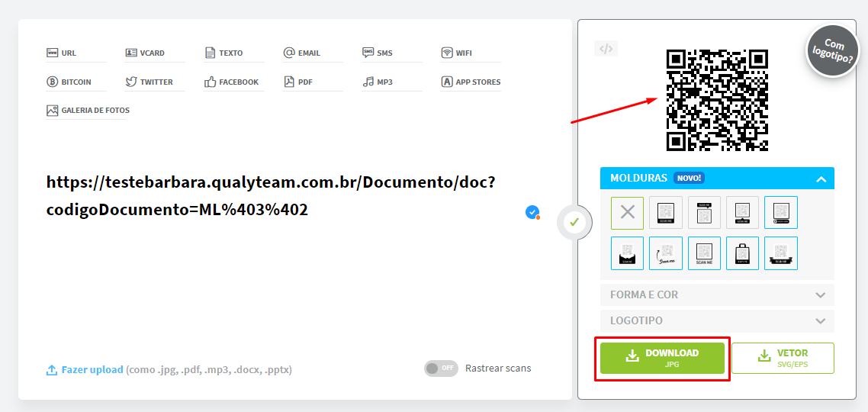Image resolution: width=868 pixels, height=412 pixels.
Task: Open the APP STORES QR type
Action: [471, 82]
